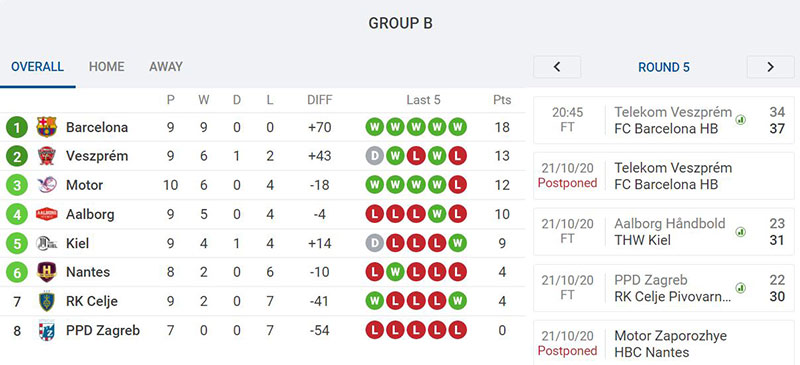This screenshot has width=800, height=365.
Task: Go to the previous round arrow
Action: pos(557,67)
